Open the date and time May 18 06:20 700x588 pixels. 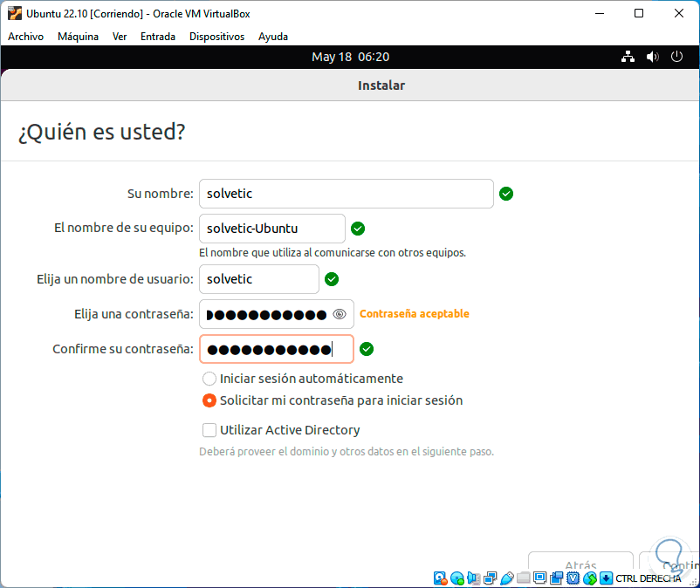pyautogui.click(x=351, y=57)
